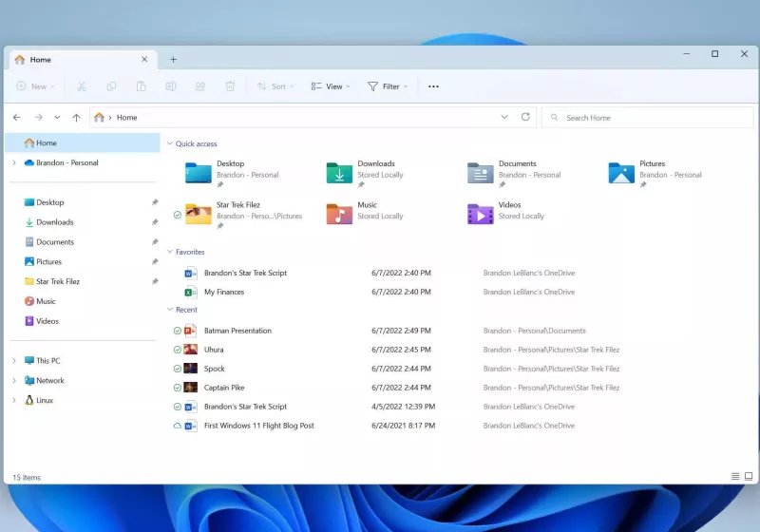Click the Up arrow navigation icon
This screenshot has width=760, height=532.
click(x=76, y=118)
